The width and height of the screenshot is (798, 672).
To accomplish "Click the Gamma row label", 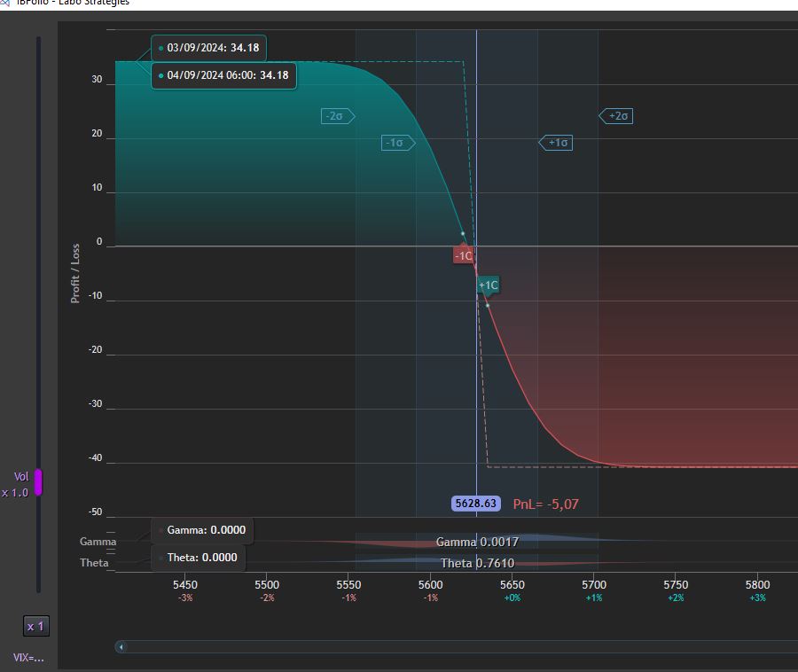I will click(x=98, y=542).
